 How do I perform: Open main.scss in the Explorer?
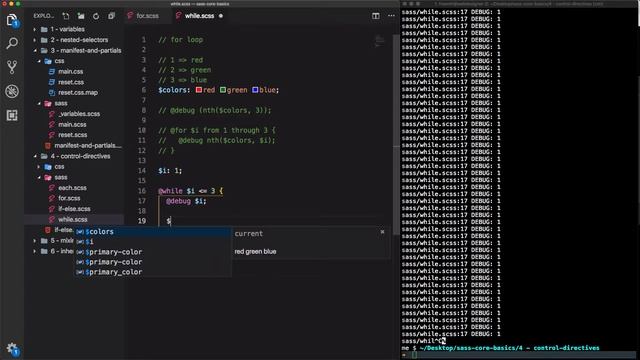pyautogui.click(x=73, y=124)
